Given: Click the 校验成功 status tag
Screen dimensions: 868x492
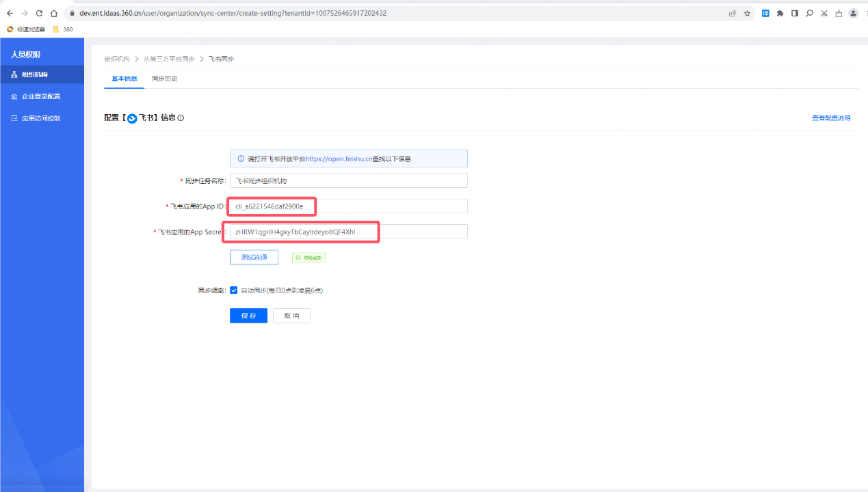Looking at the screenshot, I should (x=308, y=258).
